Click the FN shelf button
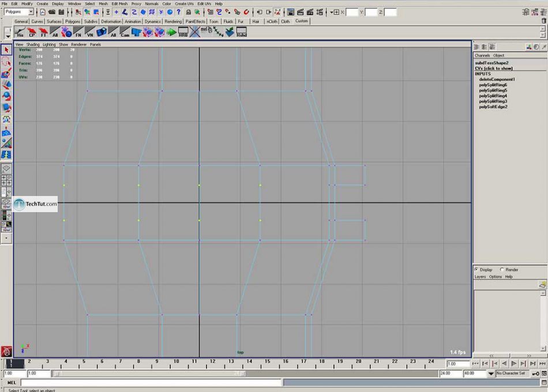The height and width of the screenshot is (392, 548). [x=78, y=32]
